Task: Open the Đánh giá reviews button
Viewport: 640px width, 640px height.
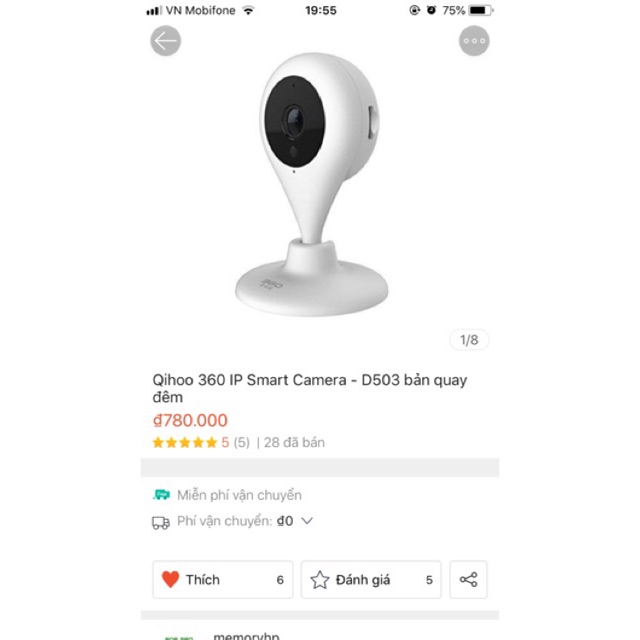Action: point(371,580)
